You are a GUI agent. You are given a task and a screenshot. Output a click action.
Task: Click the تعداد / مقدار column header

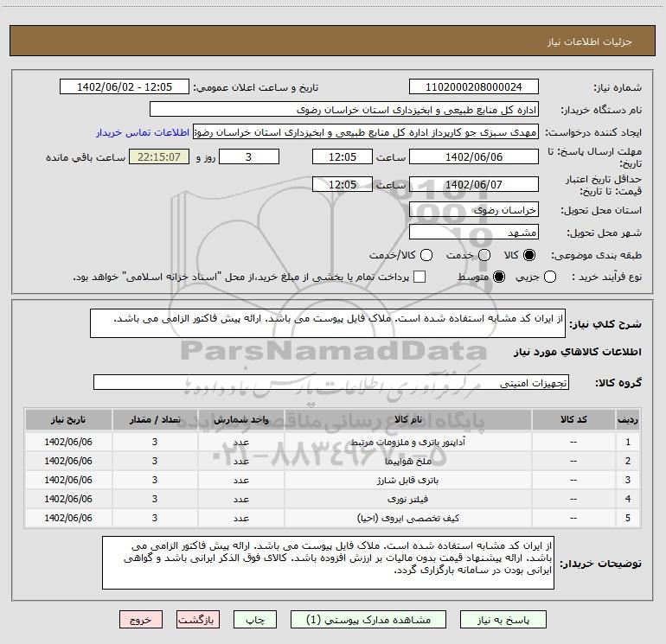click(x=155, y=419)
